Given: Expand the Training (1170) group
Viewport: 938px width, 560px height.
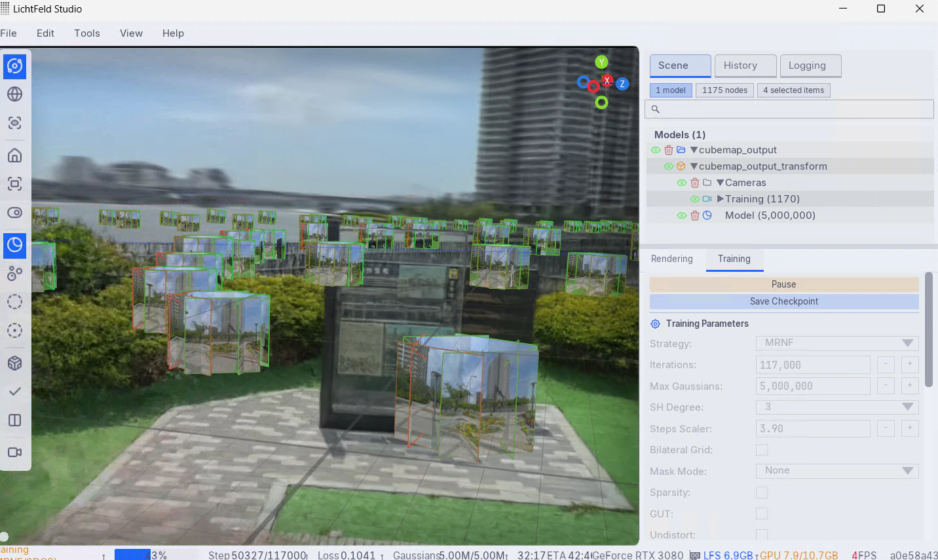Looking at the screenshot, I should click(x=721, y=199).
